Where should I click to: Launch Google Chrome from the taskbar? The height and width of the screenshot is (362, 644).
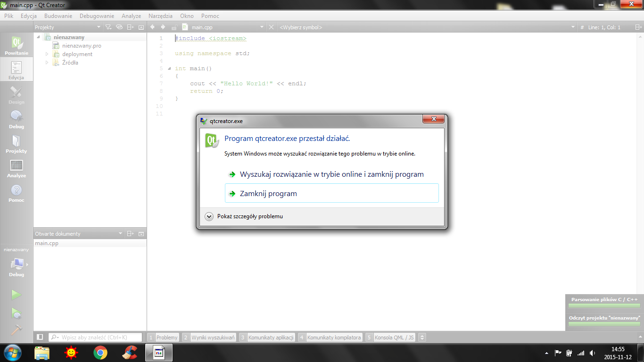(x=100, y=352)
